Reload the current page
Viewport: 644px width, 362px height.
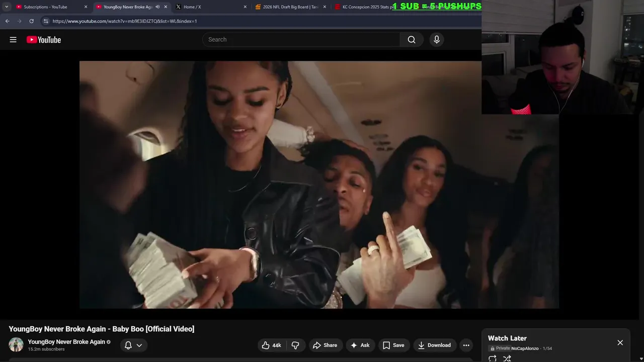31,21
